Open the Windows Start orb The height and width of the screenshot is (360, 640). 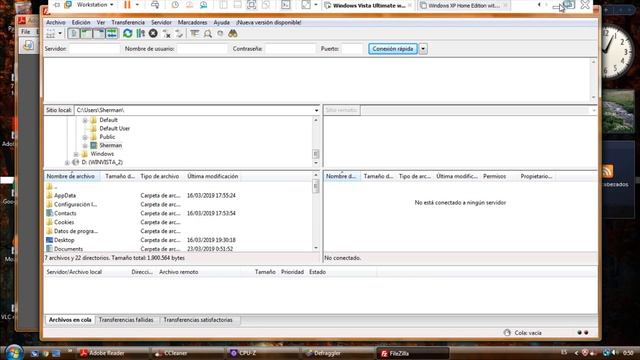(14, 352)
